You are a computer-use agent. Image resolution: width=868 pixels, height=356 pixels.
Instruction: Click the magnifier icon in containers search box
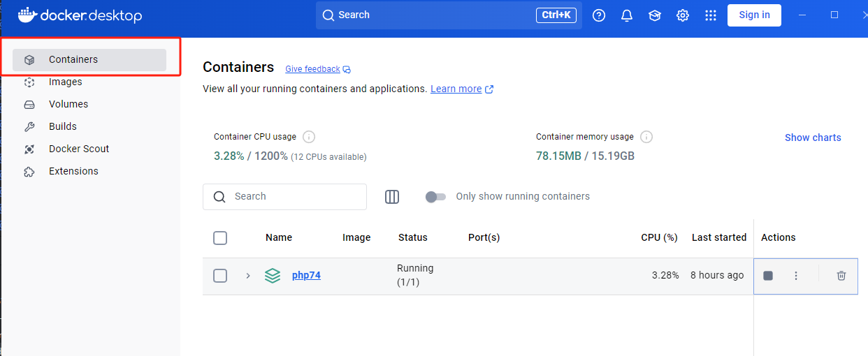[219, 197]
